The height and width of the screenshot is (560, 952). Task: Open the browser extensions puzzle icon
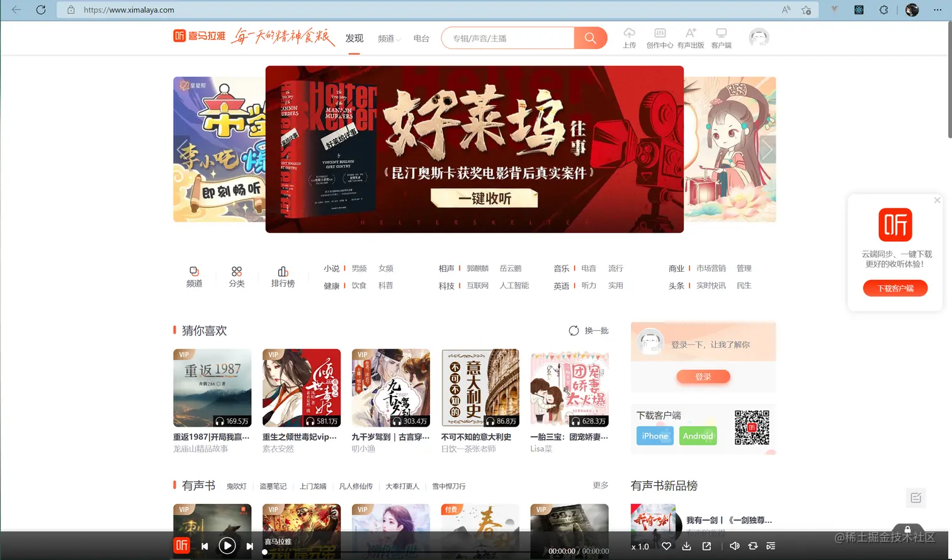point(884,10)
